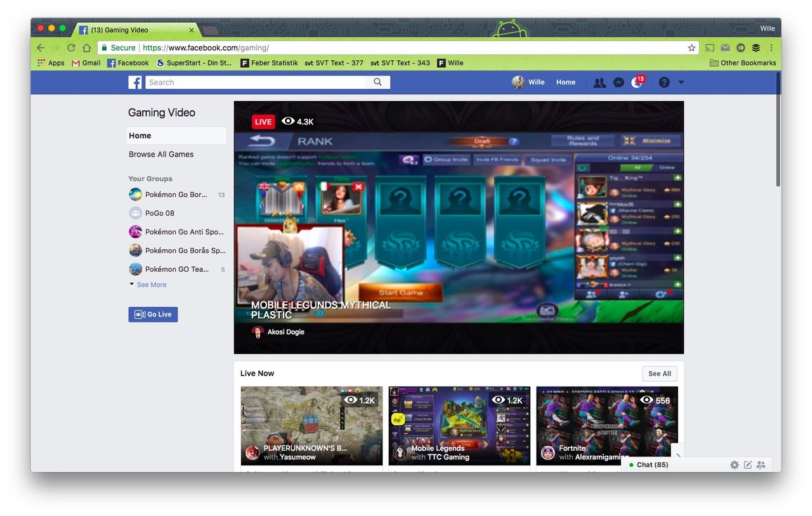Open the Facebook bookmark
Screen dimensions: 812x516
pyautogui.click(x=128, y=63)
